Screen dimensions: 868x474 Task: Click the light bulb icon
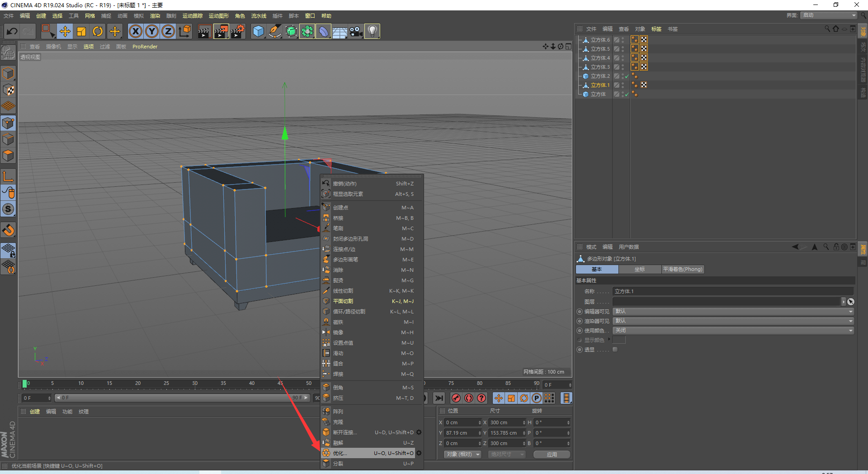(372, 31)
